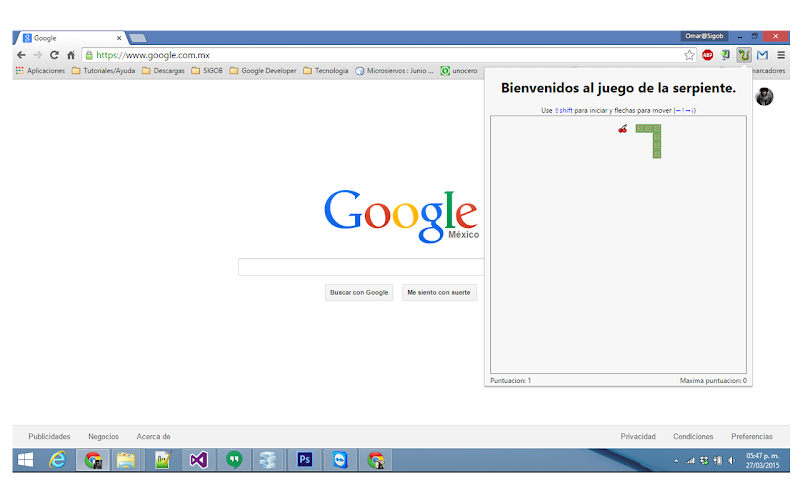Viewport: 800px width, 500px height.
Task: Open the volume speaker tray icon
Action: 732,461
